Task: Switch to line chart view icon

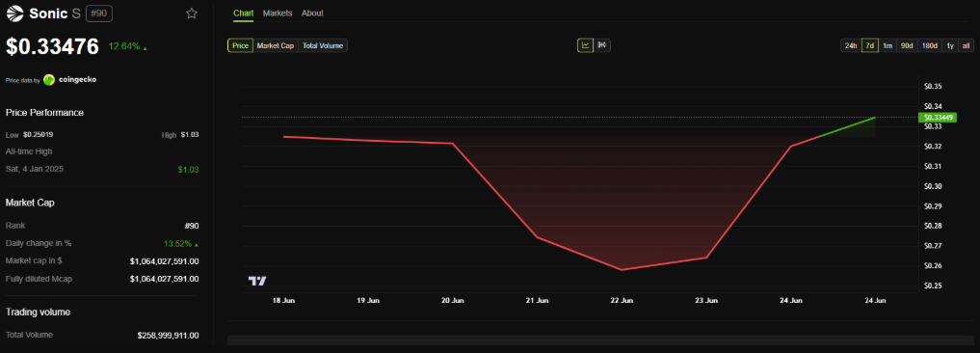Action: (x=585, y=45)
